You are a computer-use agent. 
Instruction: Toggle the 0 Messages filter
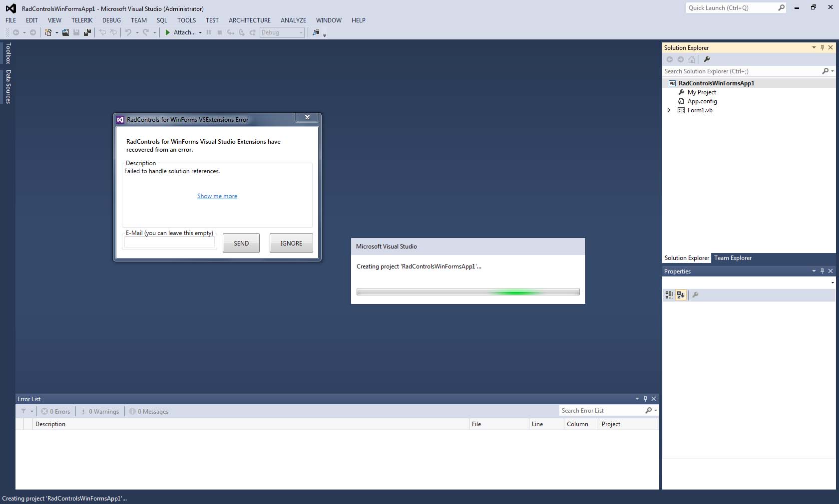click(148, 411)
